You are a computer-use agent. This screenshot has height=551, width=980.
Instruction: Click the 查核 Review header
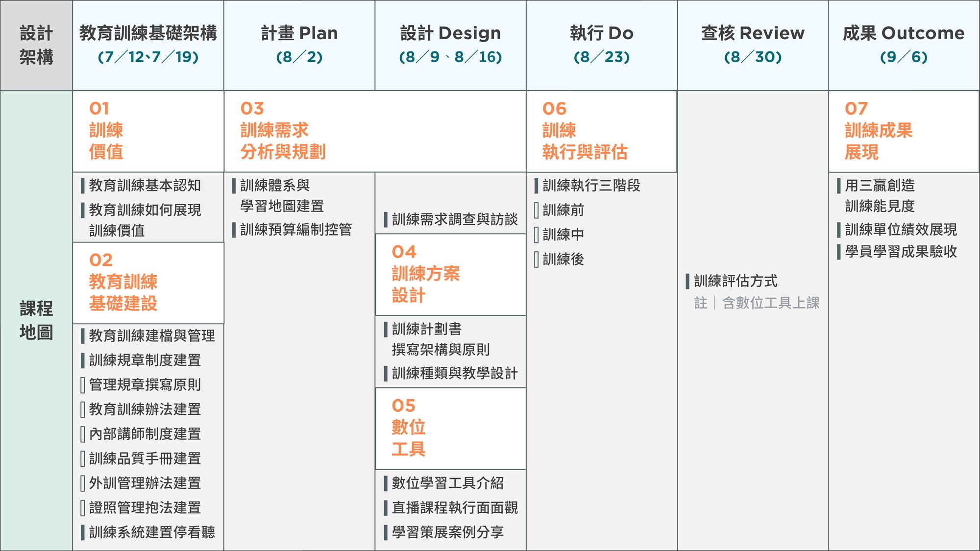(753, 45)
